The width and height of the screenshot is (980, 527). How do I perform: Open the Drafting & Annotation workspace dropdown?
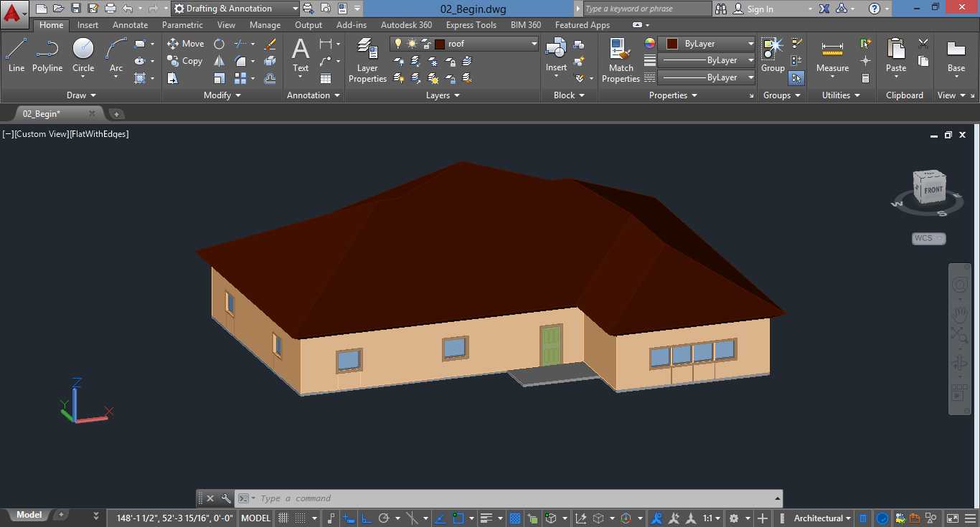[235, 9]
